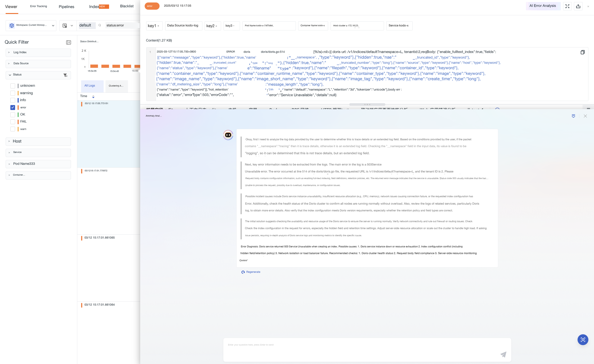
Task: Send question with paper plane icon
Action: pos(503,354)
